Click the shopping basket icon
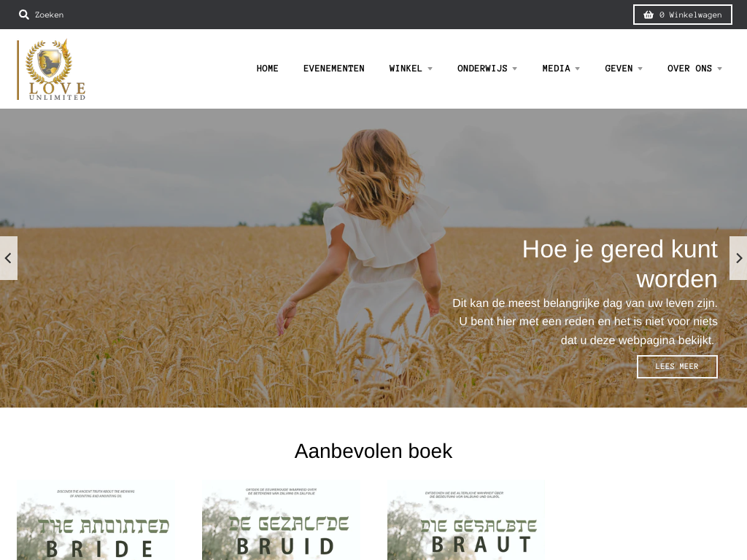The image size is (747, 560). (649, 15)
